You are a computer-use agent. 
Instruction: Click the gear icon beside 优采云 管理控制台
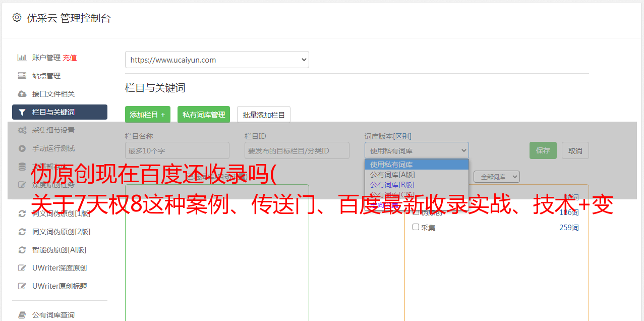point(17,18)
